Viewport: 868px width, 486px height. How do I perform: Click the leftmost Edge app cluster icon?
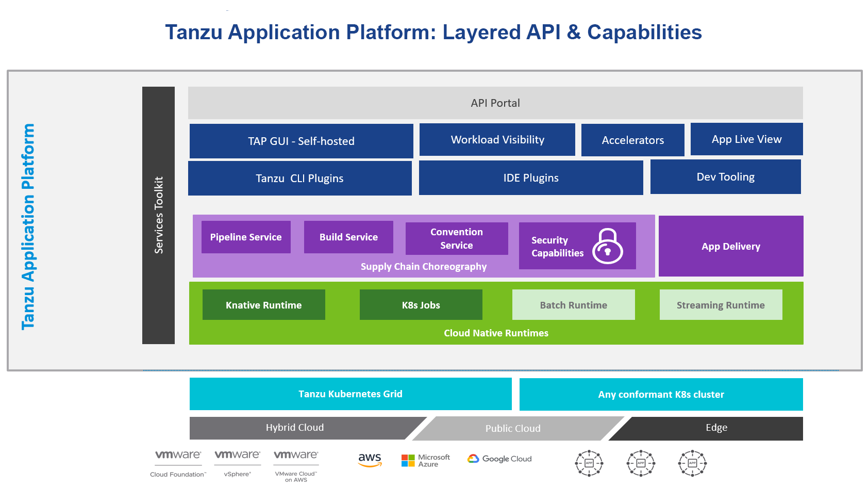tap(589, 463)
